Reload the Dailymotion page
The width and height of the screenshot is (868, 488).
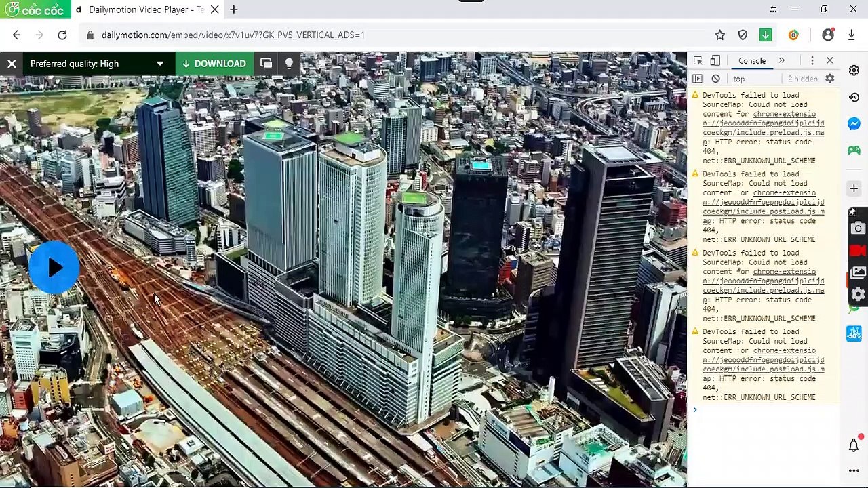pos(62,35)
